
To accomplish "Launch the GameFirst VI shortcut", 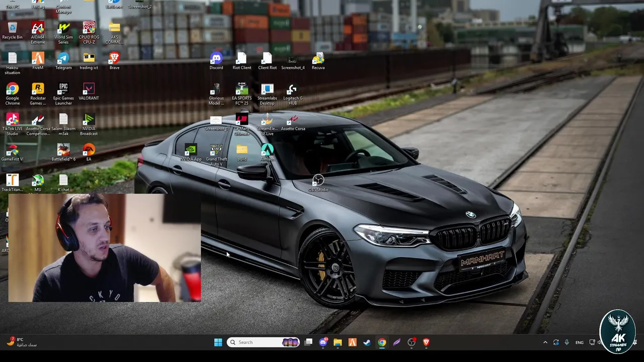I will coord(12,153).
